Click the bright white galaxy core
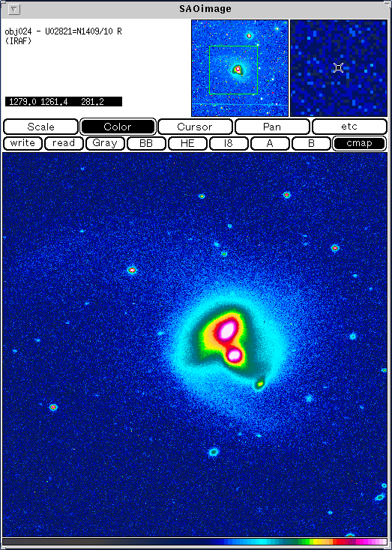The width and height of the screenshot is (392, 550). [x=226, y=330]
